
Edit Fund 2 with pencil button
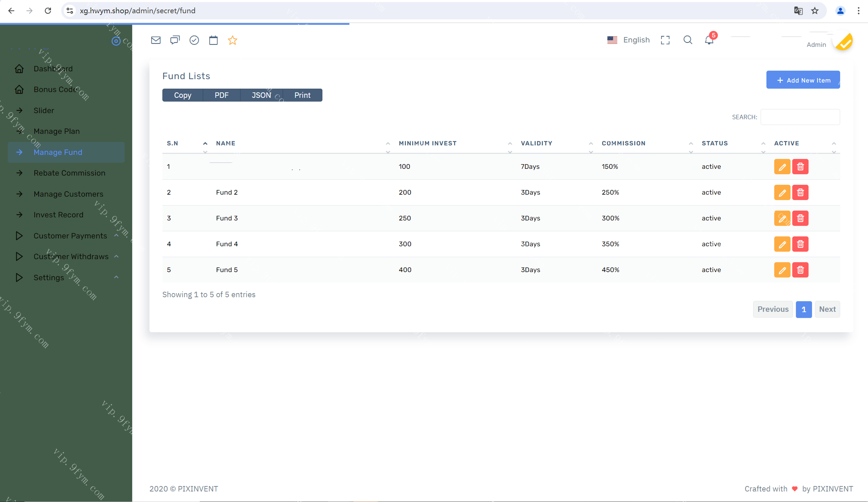click(782, 193)
